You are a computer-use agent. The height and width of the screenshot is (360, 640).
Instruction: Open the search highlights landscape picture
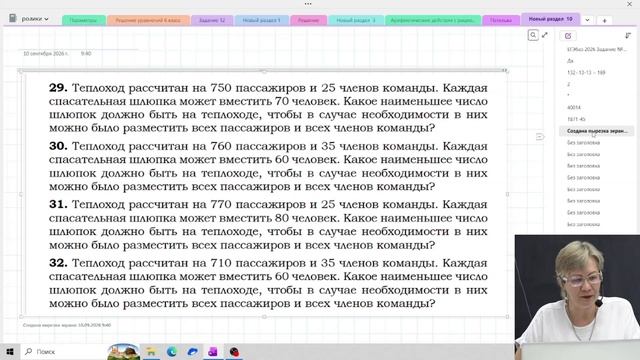click(123, 352)
